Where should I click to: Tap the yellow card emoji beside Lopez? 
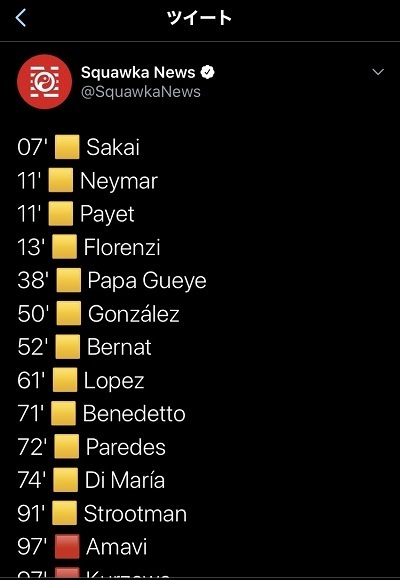[65, 380]
